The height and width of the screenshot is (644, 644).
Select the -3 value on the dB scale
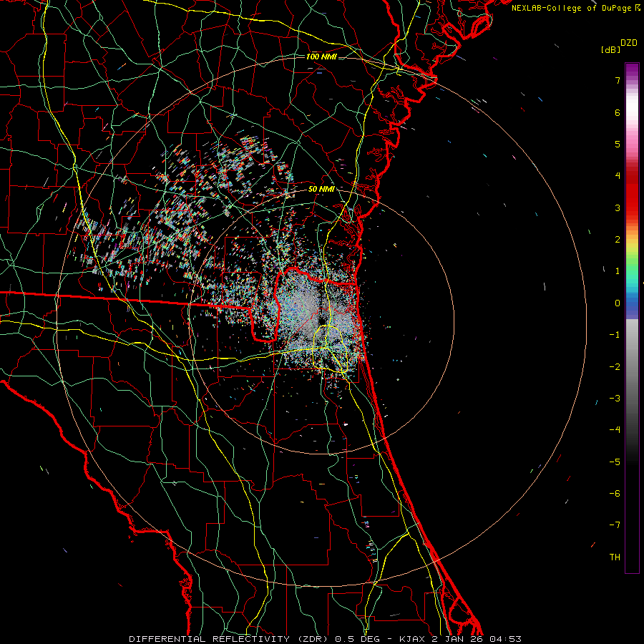(x=615, y=399)
